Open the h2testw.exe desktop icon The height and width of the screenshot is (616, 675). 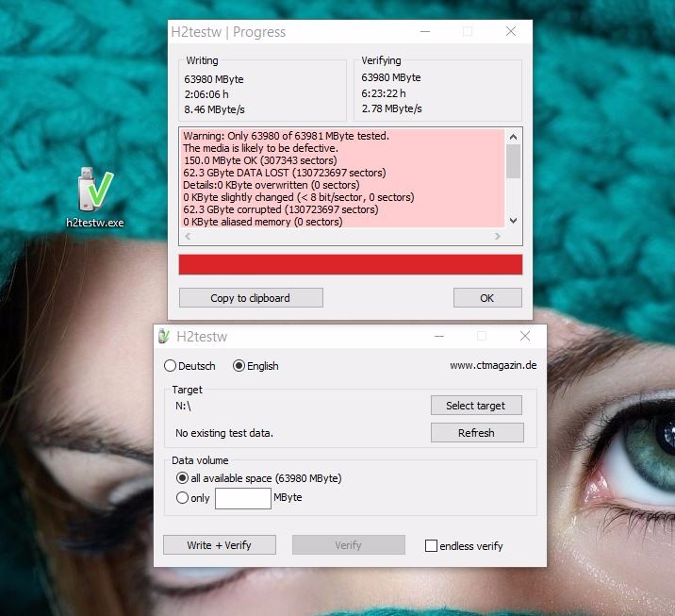[95, 197]
